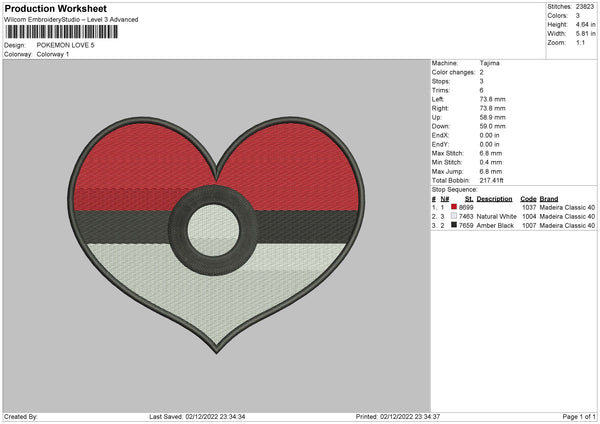The width and height of the screenshot is (600, 424).
Task: Click the red thread color swatch
Action: pos(454,207)
